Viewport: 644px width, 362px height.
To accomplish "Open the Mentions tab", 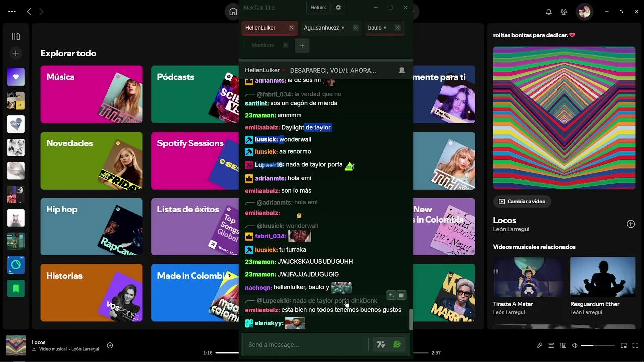I will pyautogui.click(x=262, y=45).
